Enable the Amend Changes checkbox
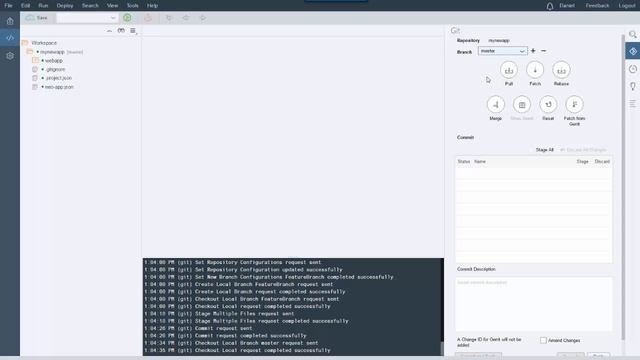Screen dimensions: 640x360 [543, 340]
